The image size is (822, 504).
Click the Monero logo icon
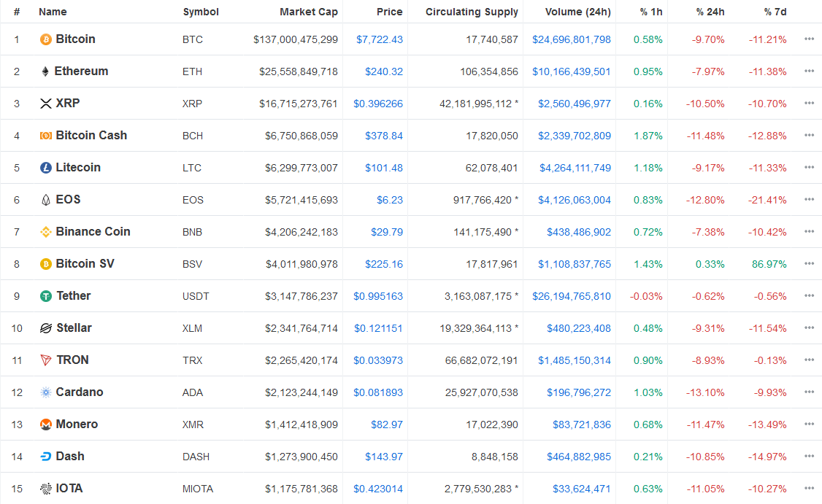click(45, 424)
